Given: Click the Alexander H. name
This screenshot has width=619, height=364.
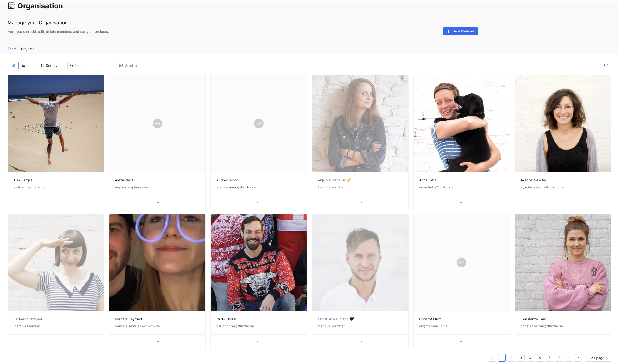Looking at the screenshot, I should (125, 180).
